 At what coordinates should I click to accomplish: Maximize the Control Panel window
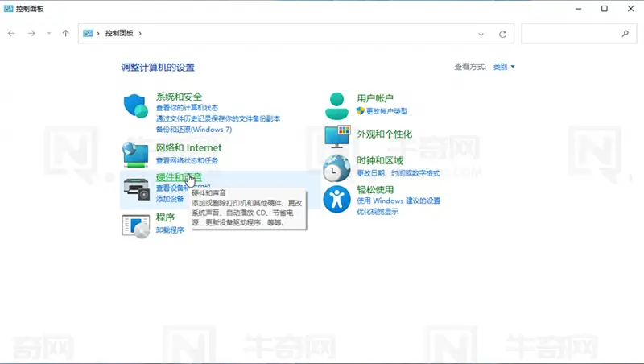pyautogui.click(x=605, y=9)
